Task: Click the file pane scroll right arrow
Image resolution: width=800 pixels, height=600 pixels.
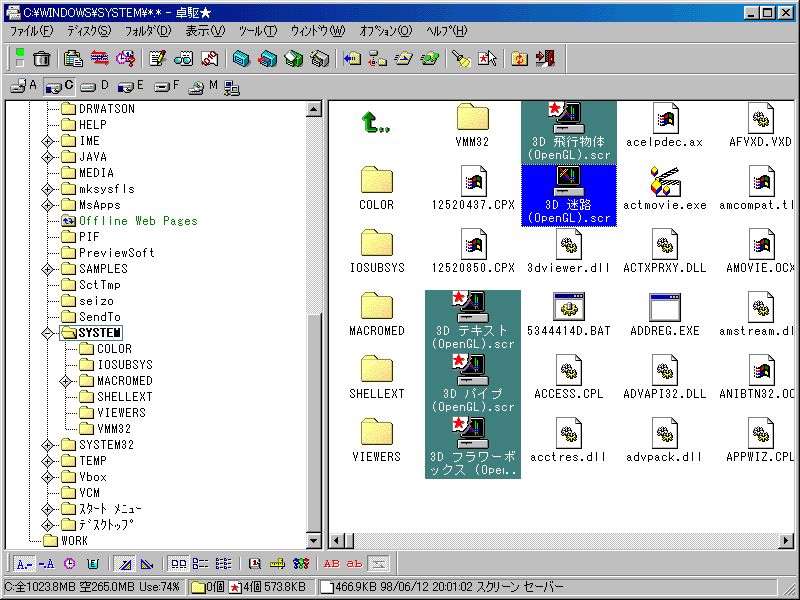Action: pyautogui.click(x=786, y=540)
